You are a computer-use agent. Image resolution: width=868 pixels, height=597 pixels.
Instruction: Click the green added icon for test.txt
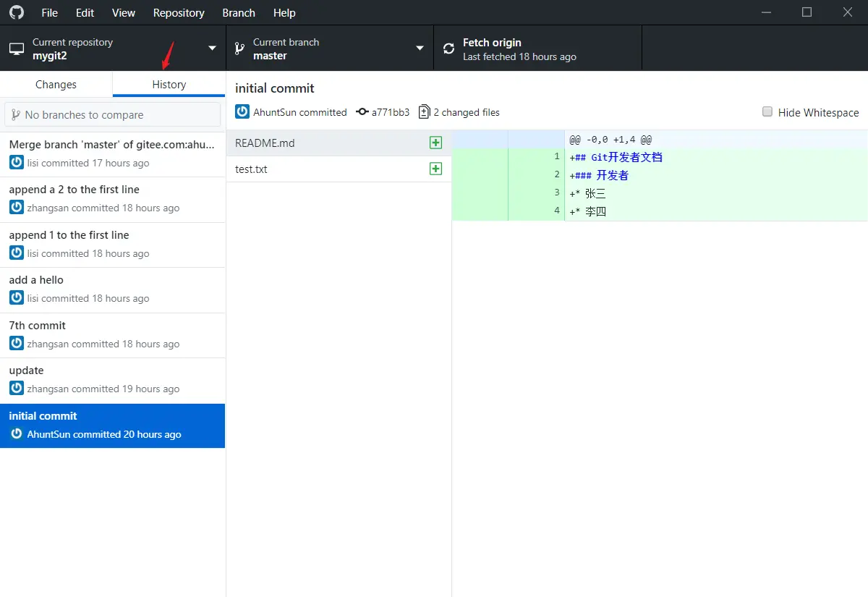435,169
